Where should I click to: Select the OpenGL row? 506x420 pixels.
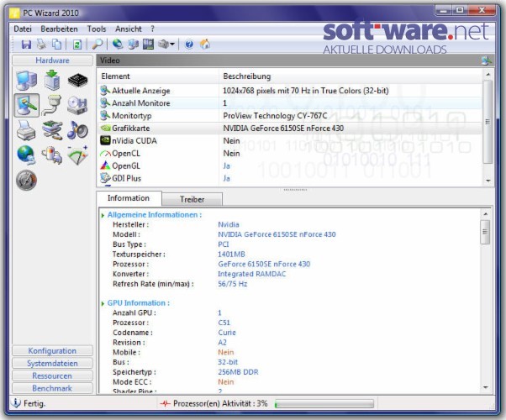[289, 166]
